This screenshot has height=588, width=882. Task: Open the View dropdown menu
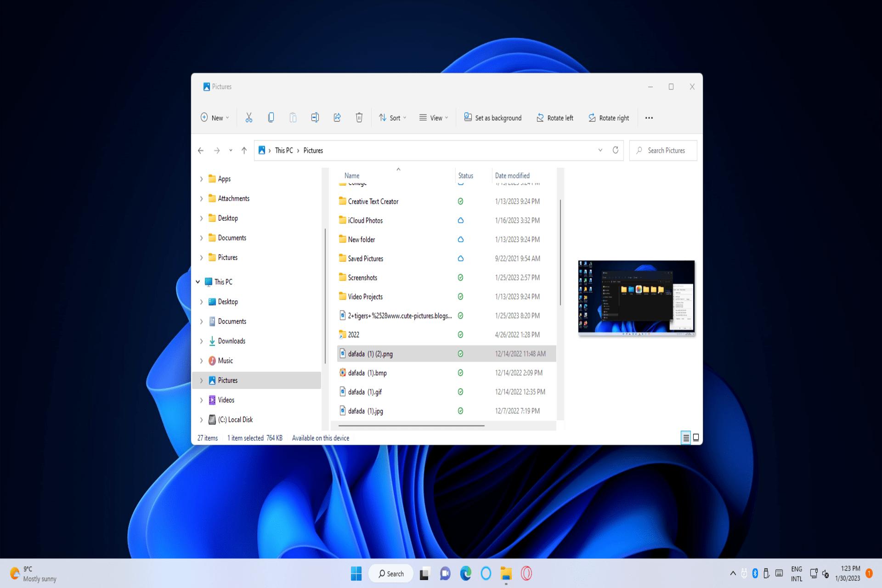tap(433, 118)
